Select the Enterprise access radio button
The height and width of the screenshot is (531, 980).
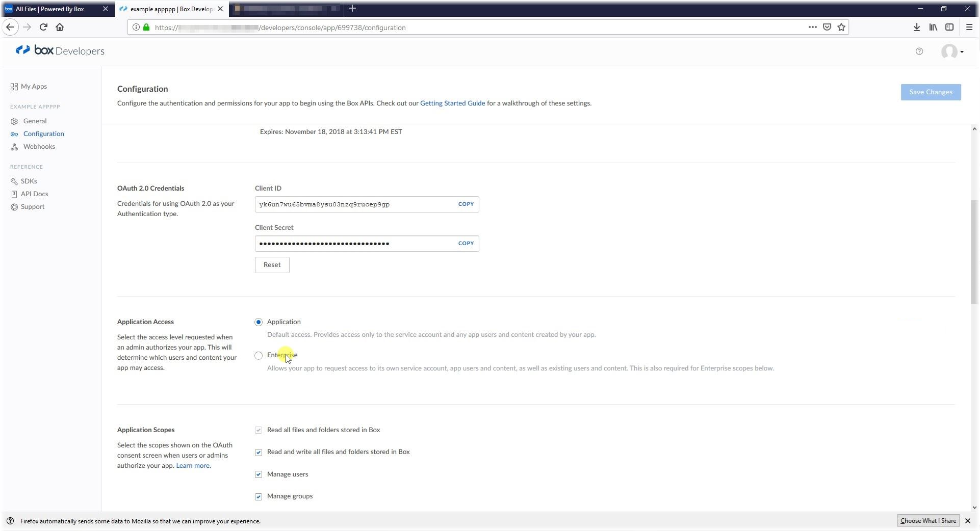[259, 356]
